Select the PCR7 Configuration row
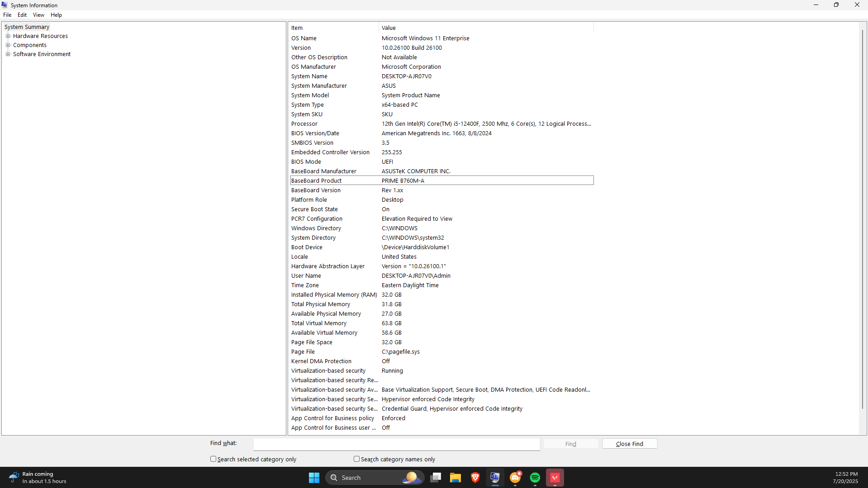 tap(441, 219)
